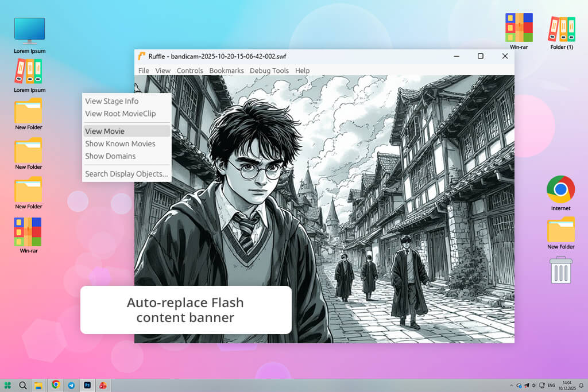Select the Internet Chrome desktop icon
588x392 pixels.
click(x=560, y=193)
